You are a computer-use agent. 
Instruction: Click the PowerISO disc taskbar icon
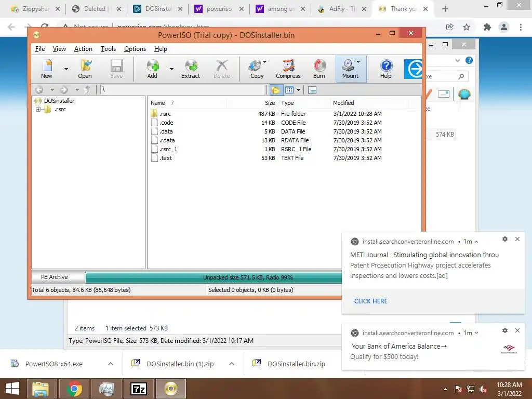170,389
